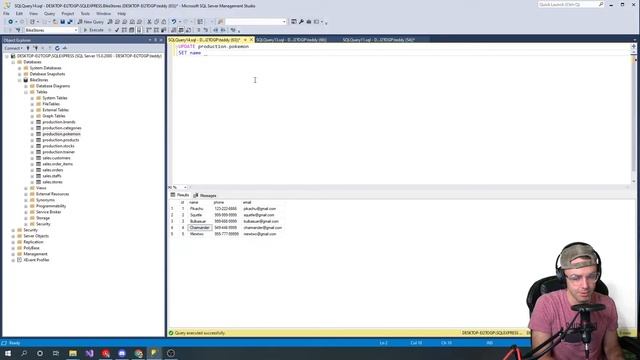The height and width of the screenshot is (360, 640).
Task: Click the Charmander name cell
Action: click(x=200, y=228)
